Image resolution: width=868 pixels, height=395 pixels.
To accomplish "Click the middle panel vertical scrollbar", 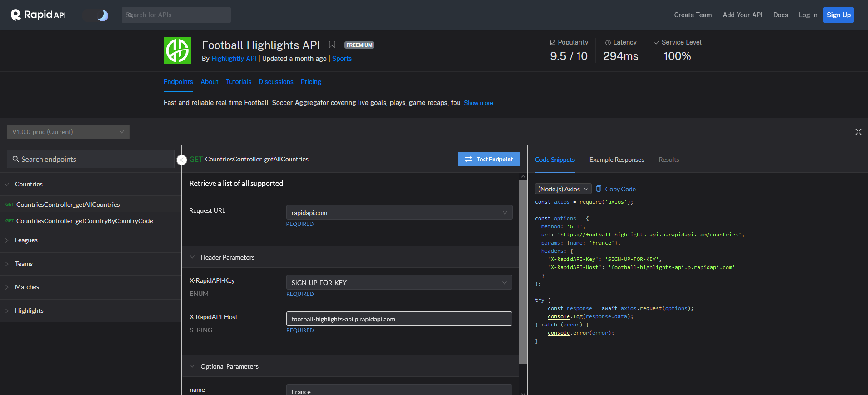I will tap(524, 272).
